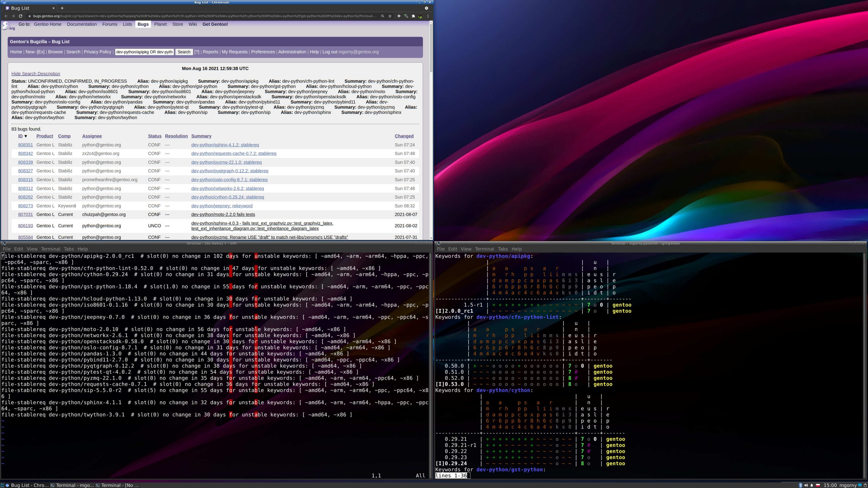Open View menu in the gentoo terminal

pyautogui.click(x=466, y=249)
